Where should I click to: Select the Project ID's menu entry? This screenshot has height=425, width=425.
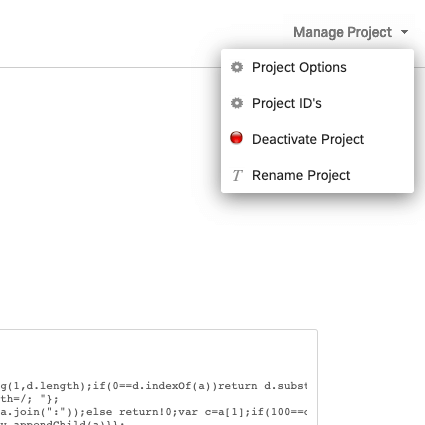(x=317, y=103)
